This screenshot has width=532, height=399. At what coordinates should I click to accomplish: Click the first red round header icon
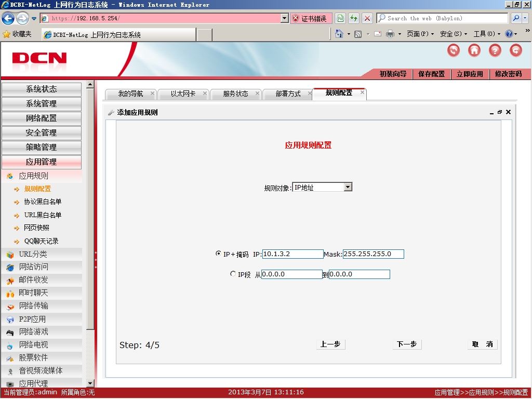(453, 50)
